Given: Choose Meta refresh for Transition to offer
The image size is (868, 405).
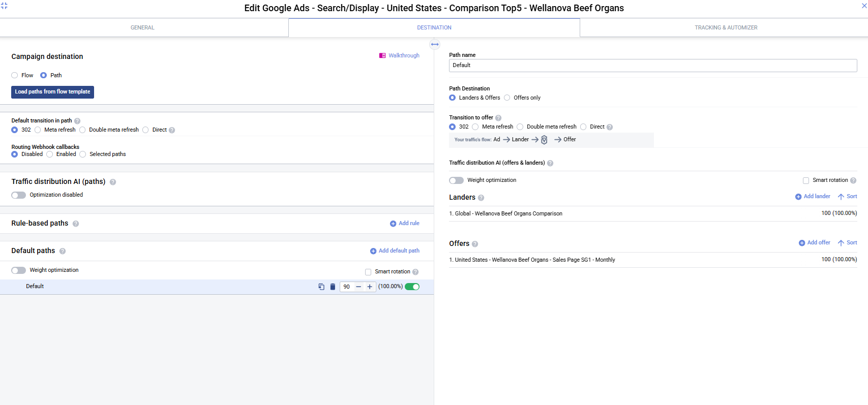Looking at the screenshot, I should coord(475,127).
